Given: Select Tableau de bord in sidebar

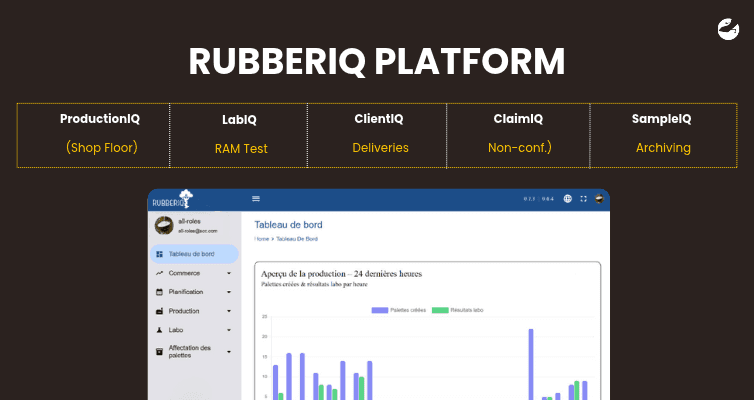Looking at the screenshot, I should (x=194, y=254).
